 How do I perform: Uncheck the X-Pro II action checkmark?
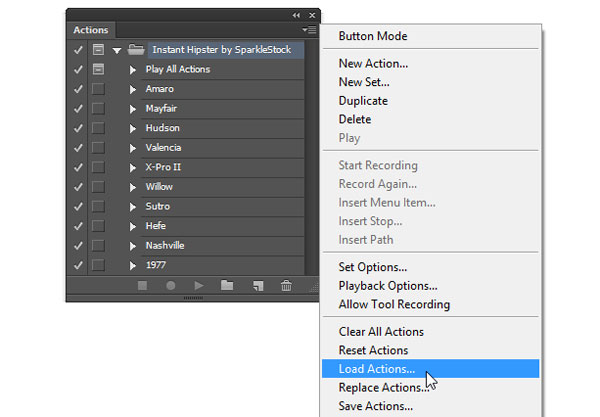click(78, 167)
